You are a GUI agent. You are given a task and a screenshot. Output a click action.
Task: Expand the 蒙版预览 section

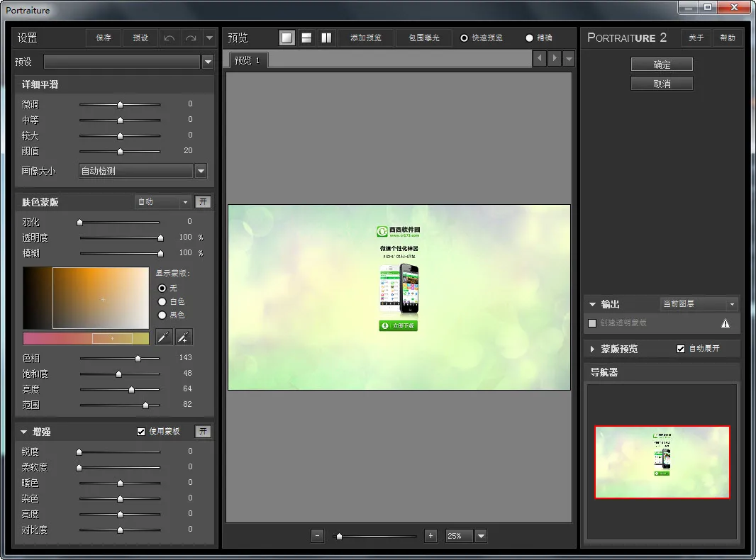[x=593, y=349]
